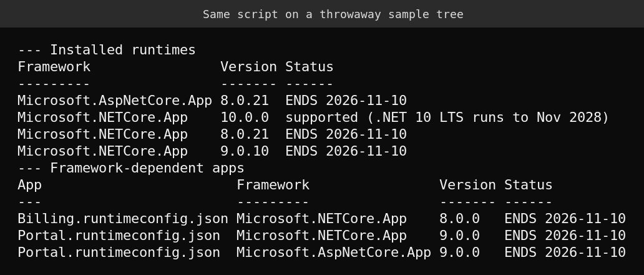644x275 pixels.
Task: Click the 'Framework' header in the runtimes table
Action: (x=54, y=67)
